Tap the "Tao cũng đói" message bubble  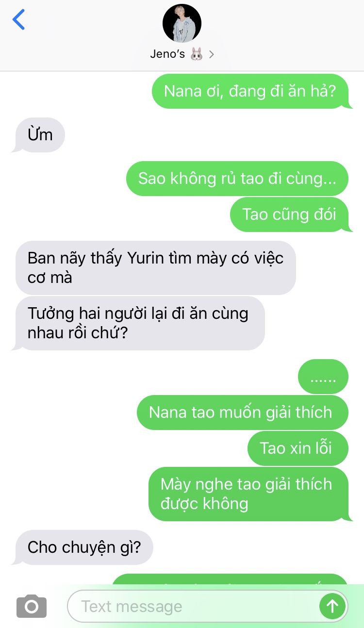(x=290, y=215)
